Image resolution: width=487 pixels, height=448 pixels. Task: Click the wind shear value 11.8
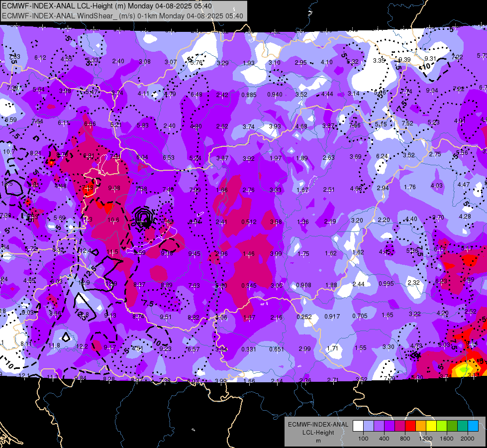(x=54, y=345)
